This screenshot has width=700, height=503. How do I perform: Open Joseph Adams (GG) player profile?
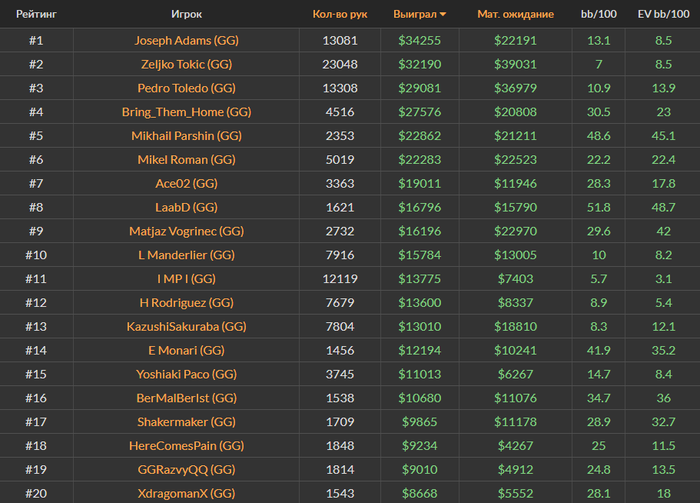[187, 41]
